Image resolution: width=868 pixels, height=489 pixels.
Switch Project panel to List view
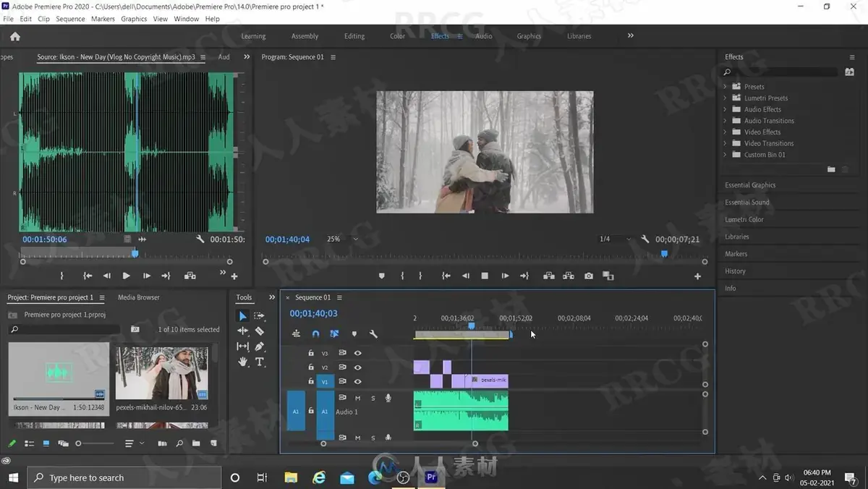point(30,443)
